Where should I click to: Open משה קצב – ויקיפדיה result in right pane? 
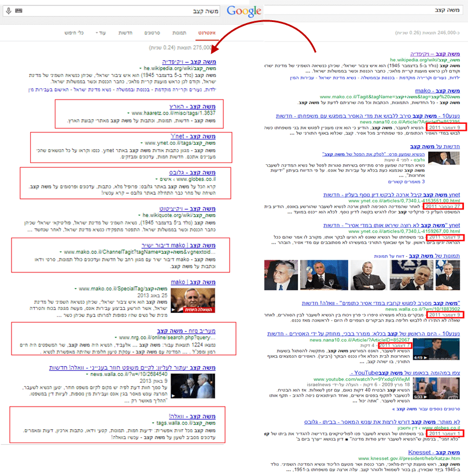[435, 54]
